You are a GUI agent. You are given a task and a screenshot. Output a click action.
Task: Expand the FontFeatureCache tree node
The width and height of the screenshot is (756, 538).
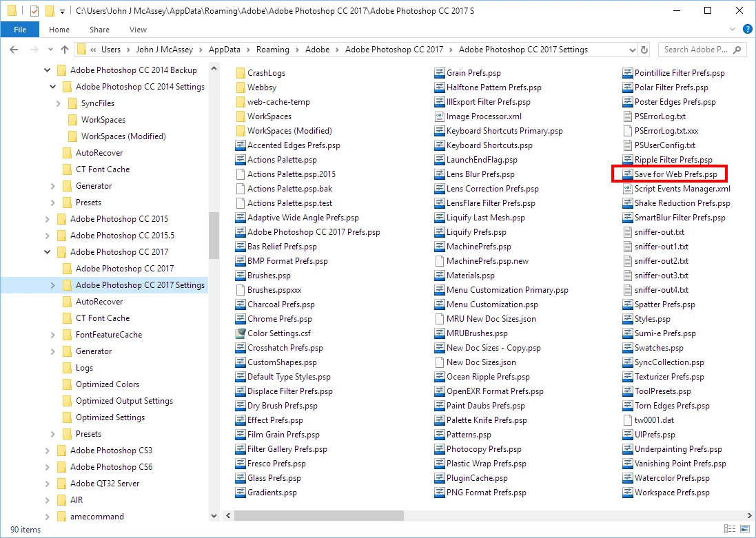52,335
